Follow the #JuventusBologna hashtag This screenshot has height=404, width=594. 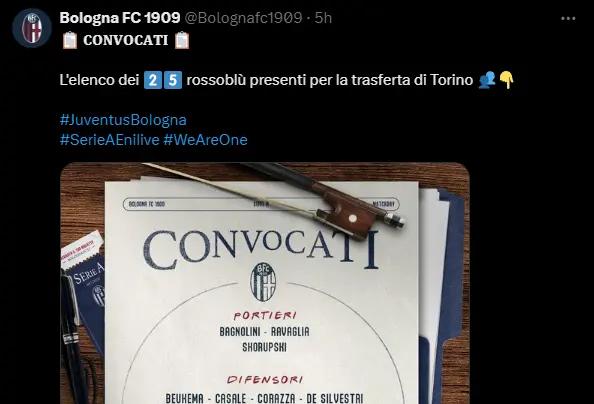pyautogui.click(x=123, y=120)
